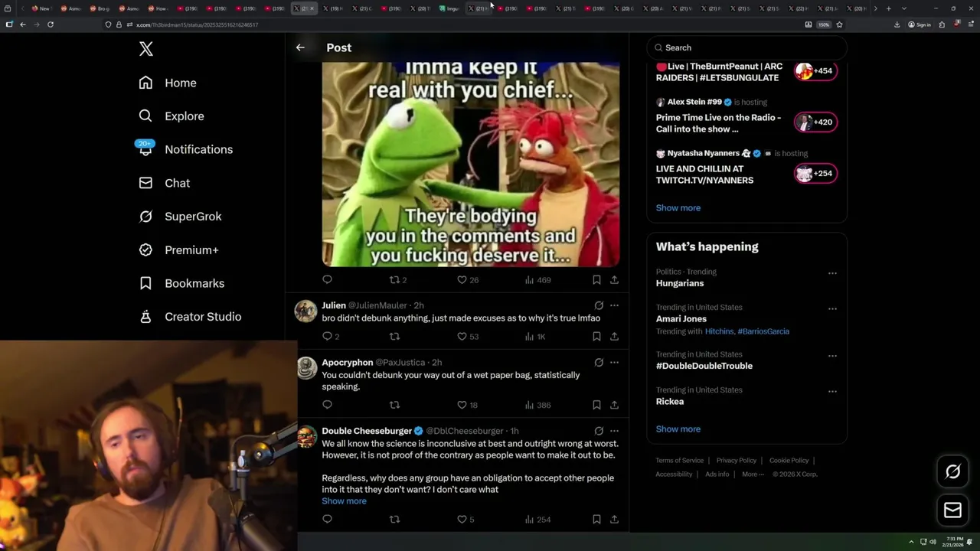Open more options on Julien's reply
The height and width of the screenshot is (551, 980).
point(614,305)
